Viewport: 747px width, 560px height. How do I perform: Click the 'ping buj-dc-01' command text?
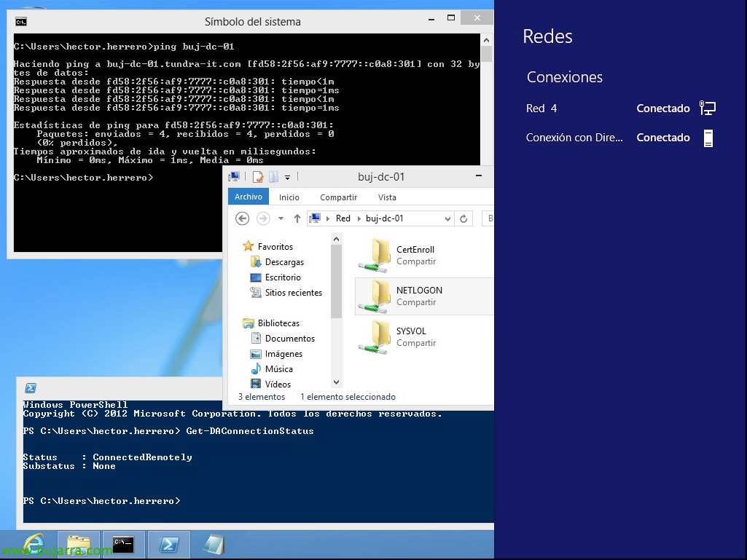[194, 47]
